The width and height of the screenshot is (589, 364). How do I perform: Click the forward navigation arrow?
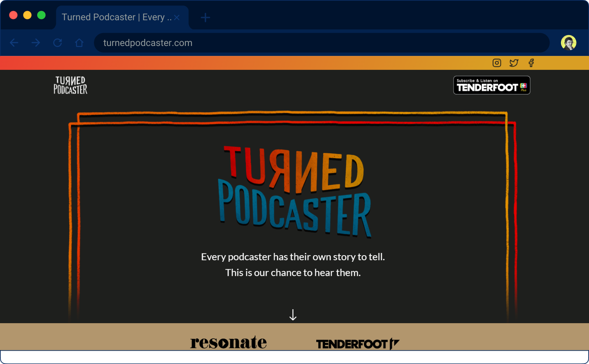click(36, 43)
